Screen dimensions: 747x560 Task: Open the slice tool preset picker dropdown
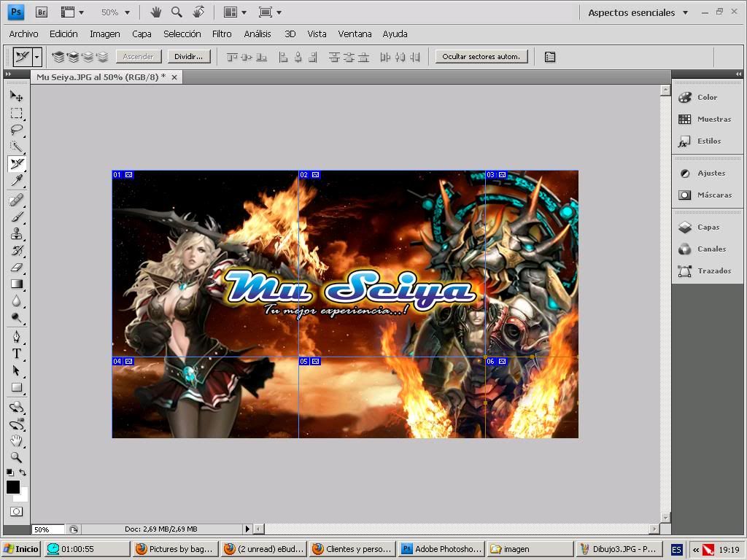36,57
